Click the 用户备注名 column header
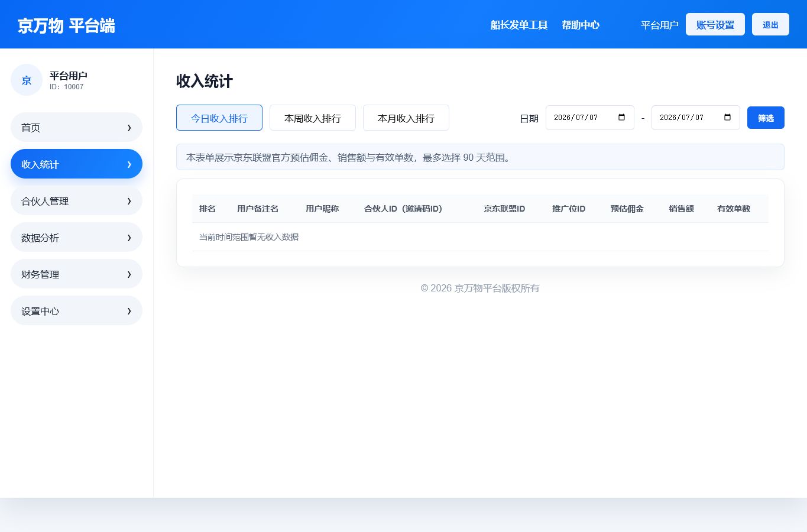807x532 pixels. click(x=258, y=209)
